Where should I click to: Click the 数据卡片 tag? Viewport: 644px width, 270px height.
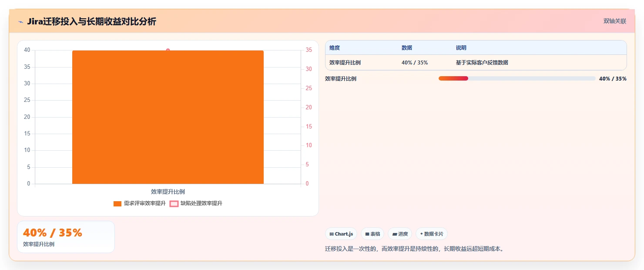(x=432, y=234)
